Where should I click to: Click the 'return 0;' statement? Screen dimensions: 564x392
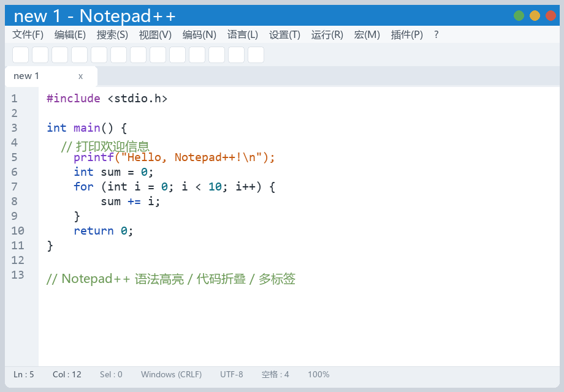(x=103, y=231)
